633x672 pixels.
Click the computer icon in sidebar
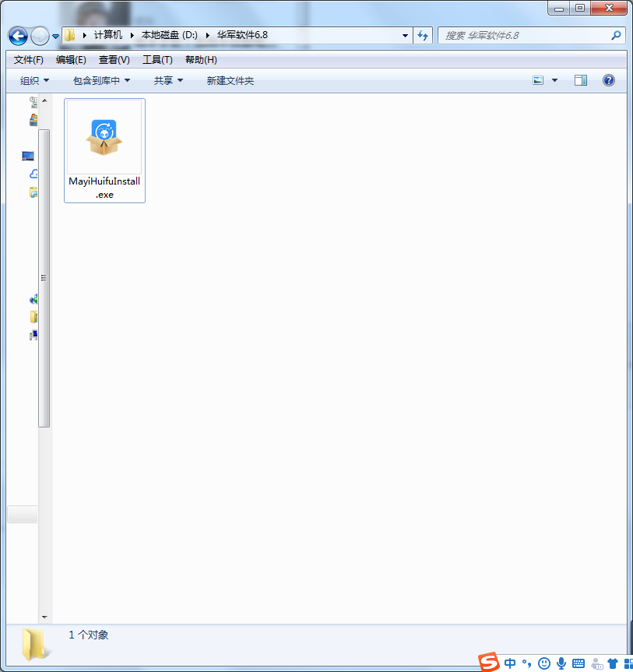coord(33,335)
